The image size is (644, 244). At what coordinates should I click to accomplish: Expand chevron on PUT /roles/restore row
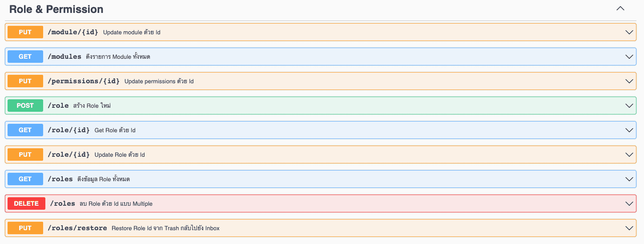coord(629,228)
